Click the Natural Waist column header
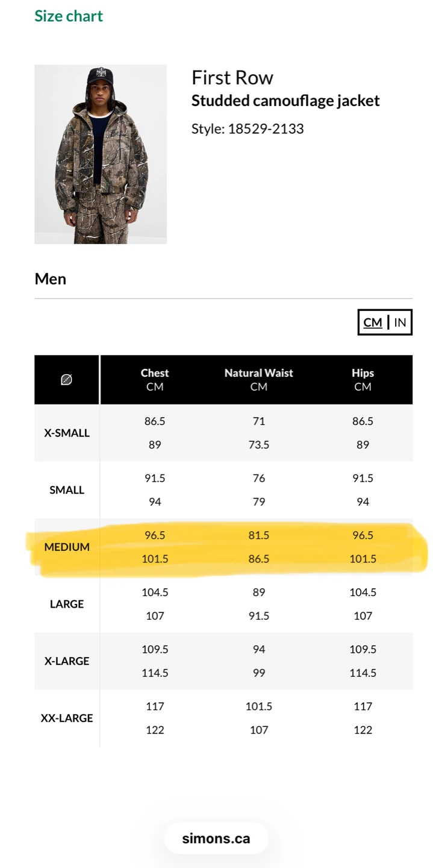Image resolution: width=433 pixels, height=868 pixels. click(259, 380)
